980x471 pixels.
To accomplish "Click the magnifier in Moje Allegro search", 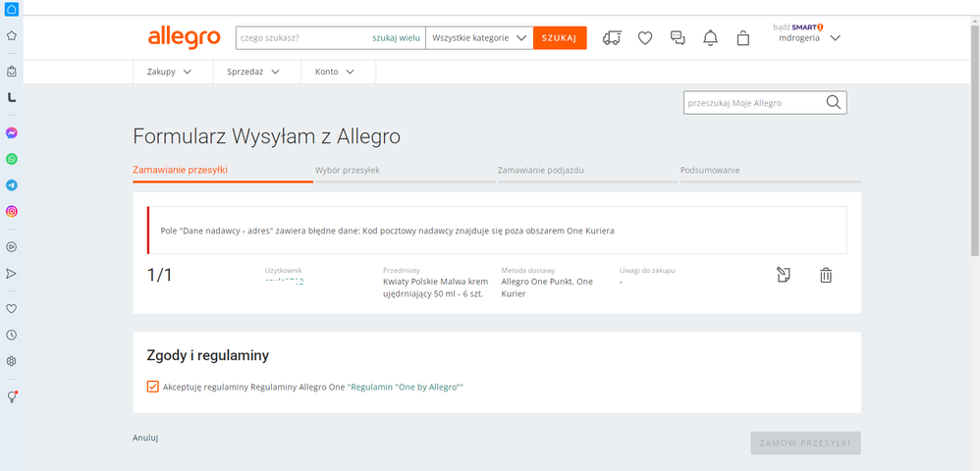I will [x=834, y=102].
